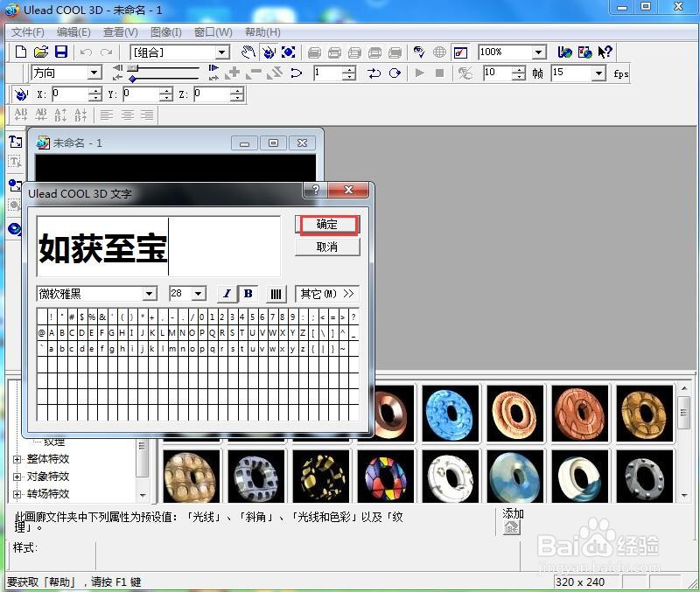700x592 pixels.
Task: Click the context Help arrow-question icon
Action: point(605,52)
